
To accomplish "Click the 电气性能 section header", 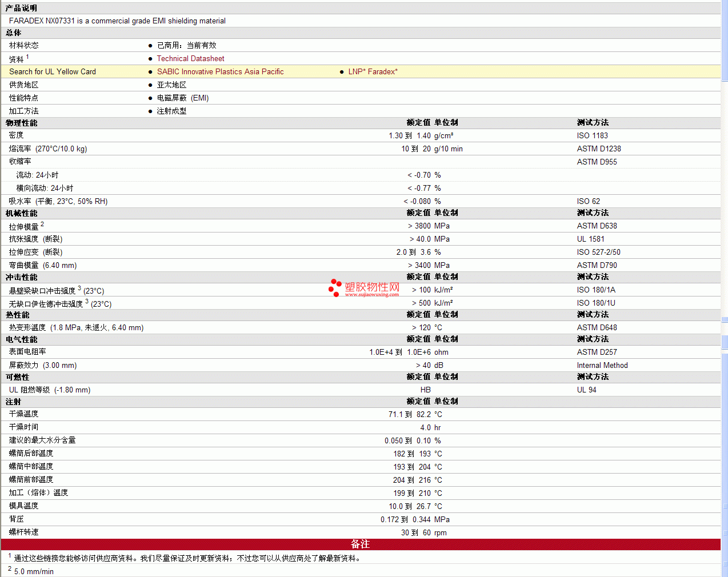I will point(21,339).
